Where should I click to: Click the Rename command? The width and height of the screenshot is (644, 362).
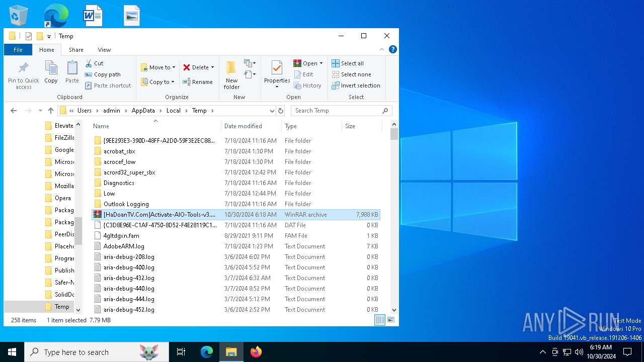(x=198, y=82)
